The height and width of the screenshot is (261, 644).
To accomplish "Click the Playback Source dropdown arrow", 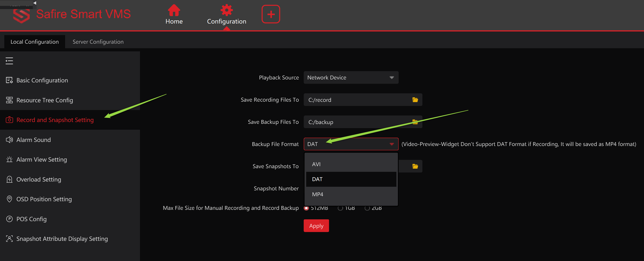I will point(392,78).
